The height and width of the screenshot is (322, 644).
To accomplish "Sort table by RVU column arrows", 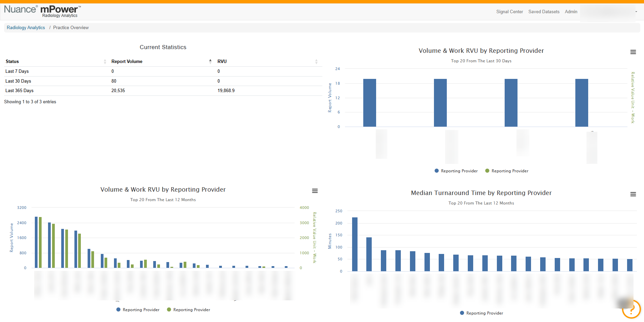I will click(316, 62).
